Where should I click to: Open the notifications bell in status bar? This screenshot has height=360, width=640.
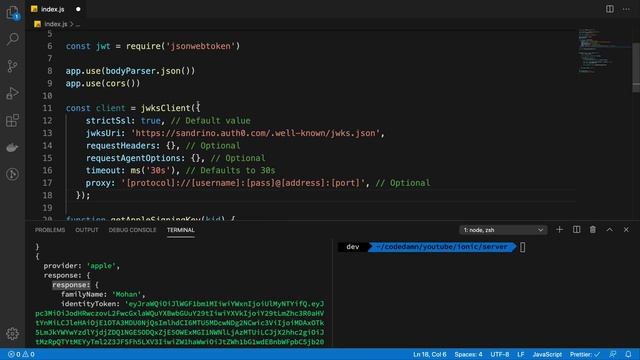click(628, 354)
